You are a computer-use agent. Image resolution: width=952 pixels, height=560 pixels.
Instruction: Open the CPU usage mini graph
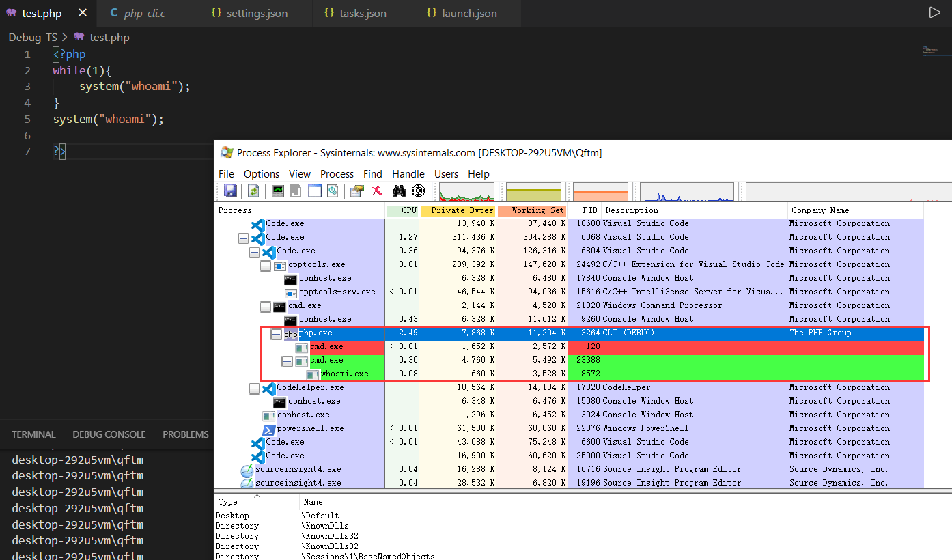point(466,192)
